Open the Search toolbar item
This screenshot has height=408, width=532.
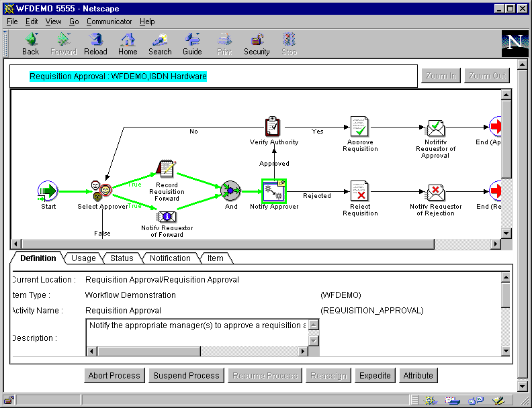(160, 44)
